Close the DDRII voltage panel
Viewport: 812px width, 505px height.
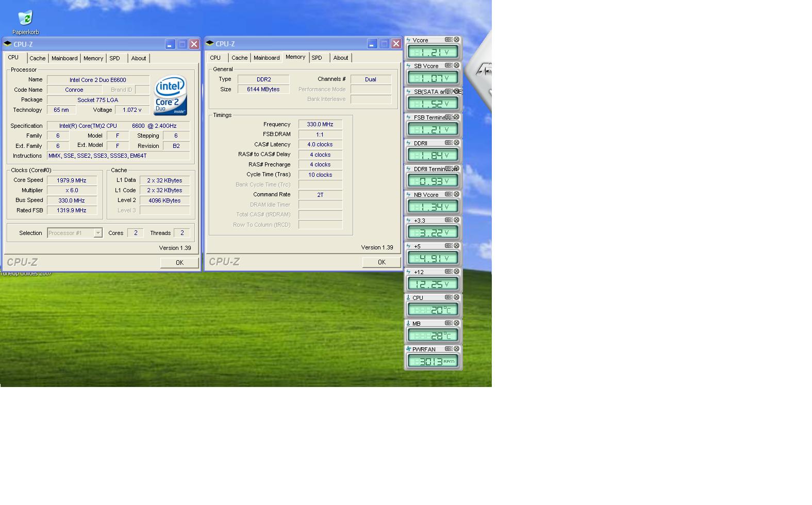tap(456, 143)
